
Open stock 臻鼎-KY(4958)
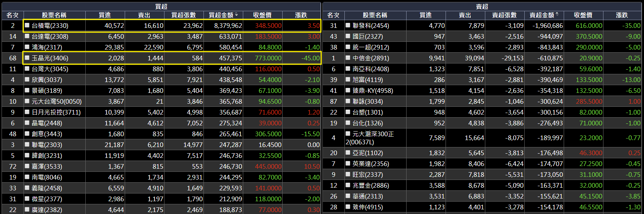[x=373, y=91]
